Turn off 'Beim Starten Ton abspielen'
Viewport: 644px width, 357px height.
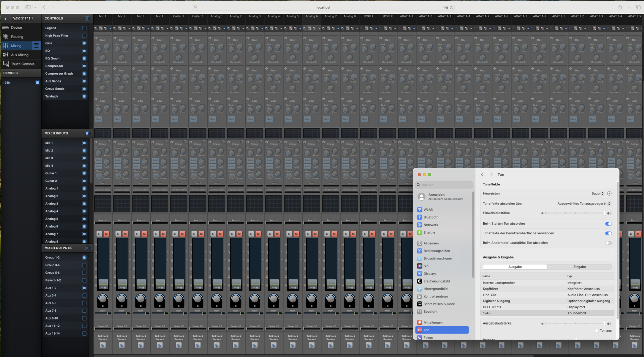coord(608,224)
